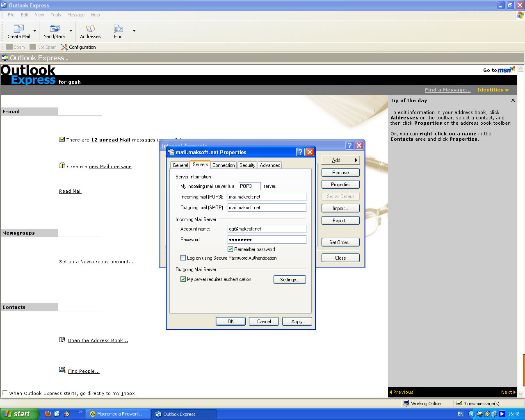Viewport: 525px width, 420px height.
Task: Open Addresses book icon in toolbar
Action: tap(90, 28)
